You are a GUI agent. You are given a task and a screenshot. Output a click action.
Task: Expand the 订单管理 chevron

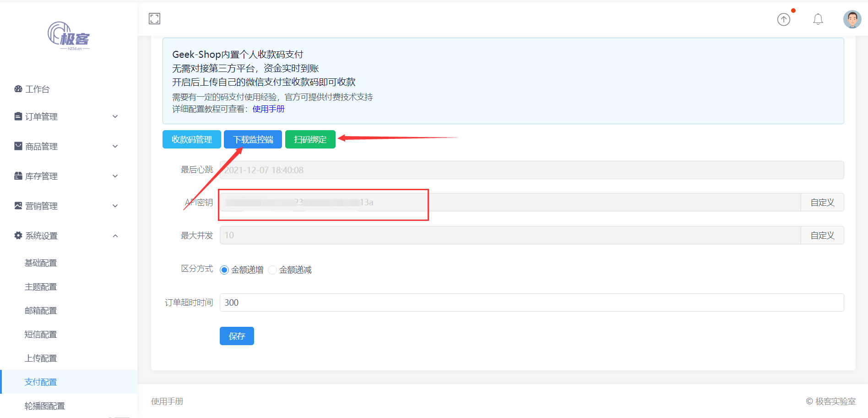click(x=115, y=116)
